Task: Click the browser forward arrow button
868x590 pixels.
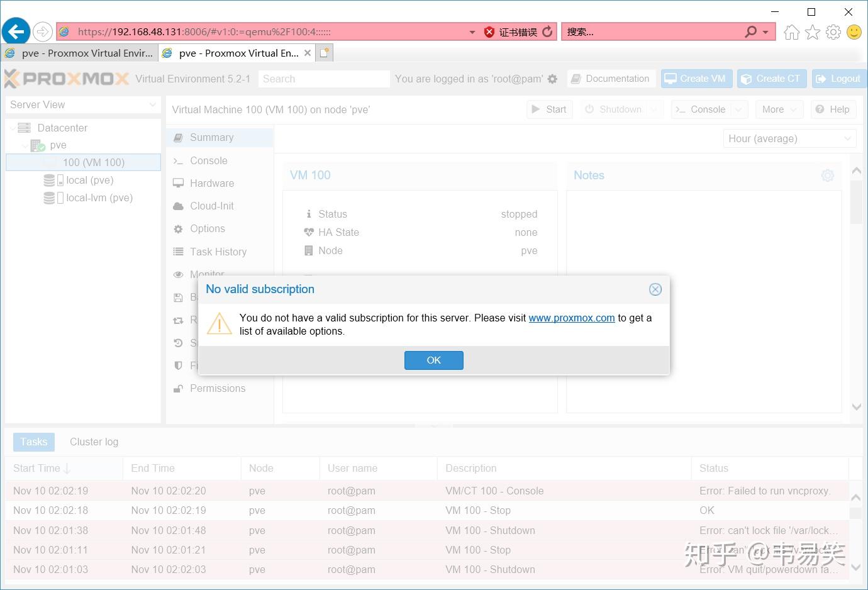Action: 42,31
